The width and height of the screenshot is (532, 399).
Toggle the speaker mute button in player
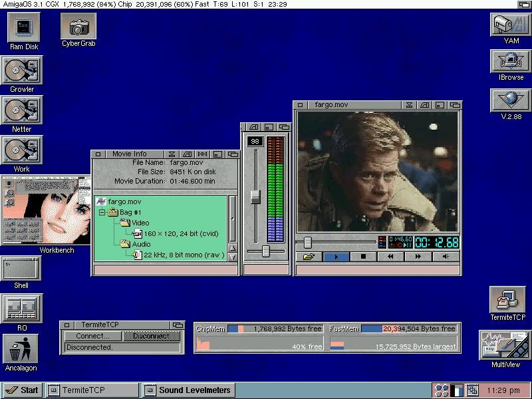[x=446, y=256]
